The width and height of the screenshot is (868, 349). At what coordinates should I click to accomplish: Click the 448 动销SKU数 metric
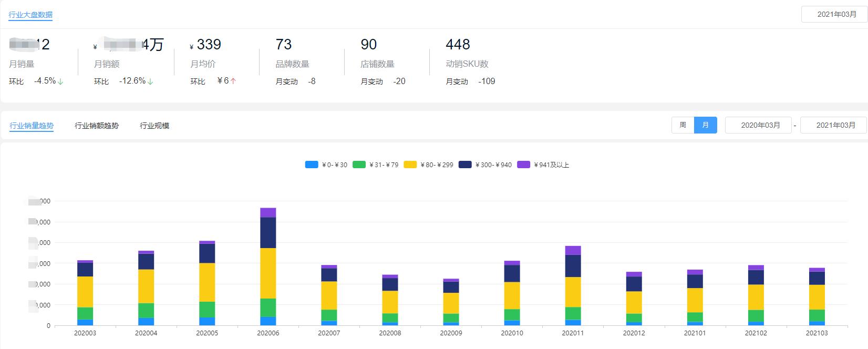[x=458, y=45]
